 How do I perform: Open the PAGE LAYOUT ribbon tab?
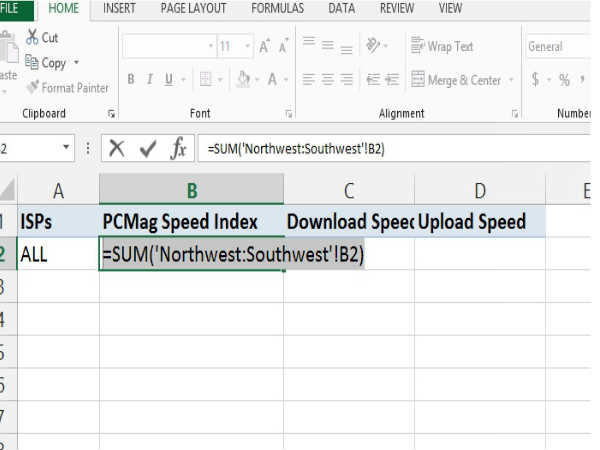pyautogui.click(x=193, y=9)
